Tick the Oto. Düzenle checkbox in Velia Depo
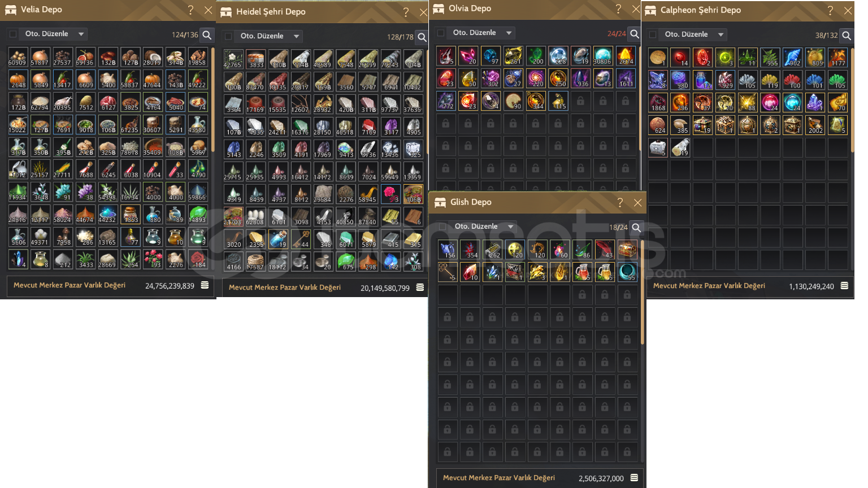 pyautogui.click(x=13, y=34)
